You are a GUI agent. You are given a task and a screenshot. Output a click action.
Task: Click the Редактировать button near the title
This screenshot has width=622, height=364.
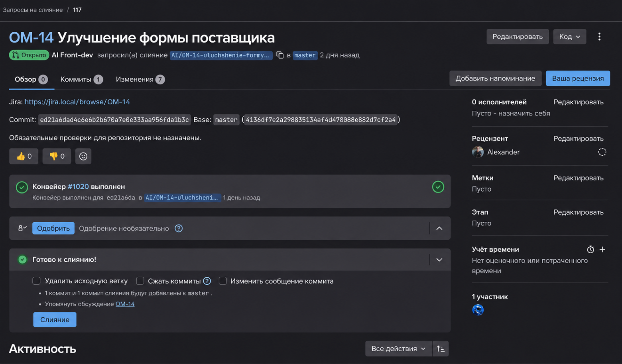click(x=518, y=37)
